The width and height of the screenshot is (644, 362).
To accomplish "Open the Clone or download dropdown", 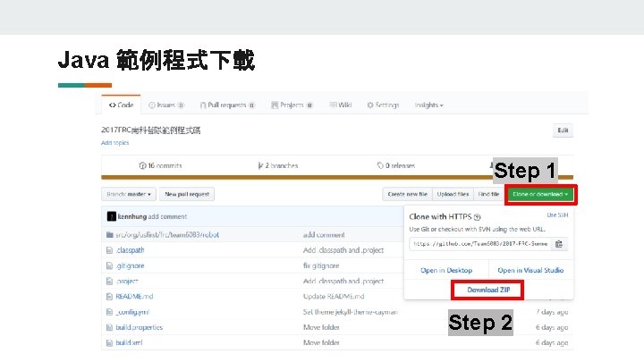I will pyautogui.click(x=540, y=194).
